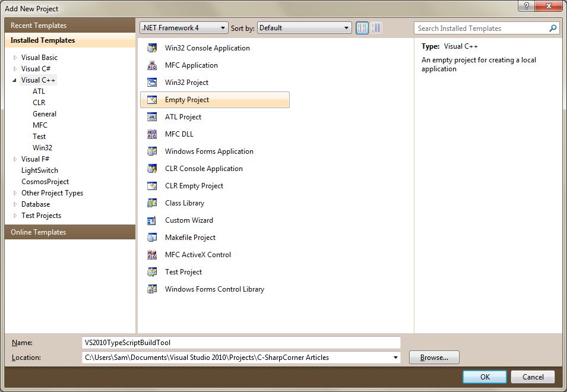Select the 'Makefile Project' label
The image size is (567, 392).
click(x=190, y=238)
